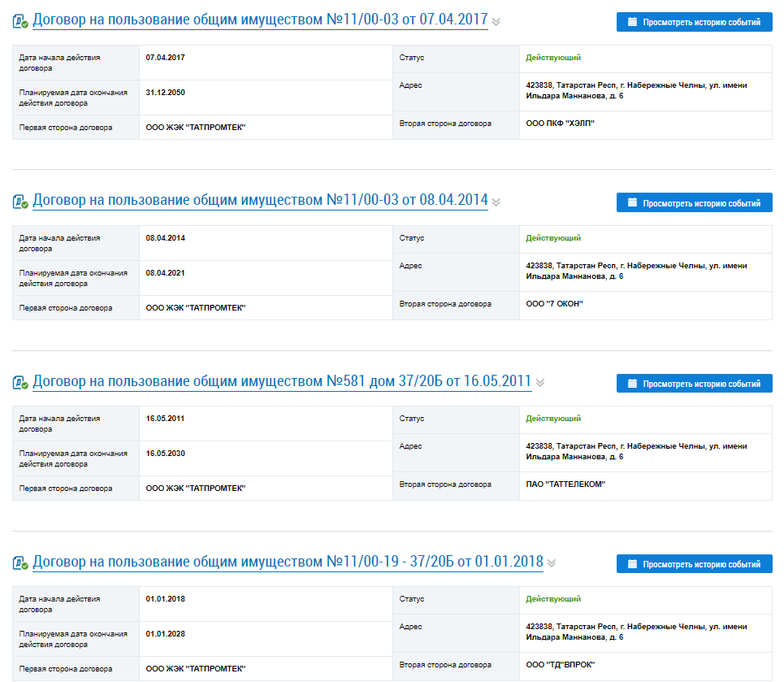The width and height of the screenshot is (784, 682).
Task: Click second party ПАО "ТАТТЕЛЕКОМ"
Action: pyautogui.click(x=565, y=484)
